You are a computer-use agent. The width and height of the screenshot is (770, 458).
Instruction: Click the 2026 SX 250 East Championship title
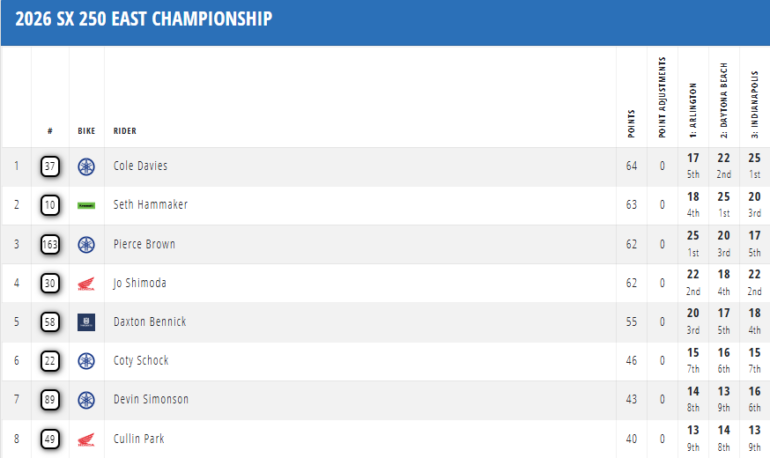point(143,19)
